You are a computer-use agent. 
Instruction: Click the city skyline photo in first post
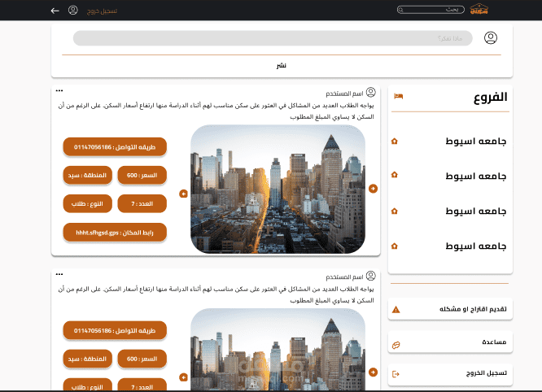278,189
